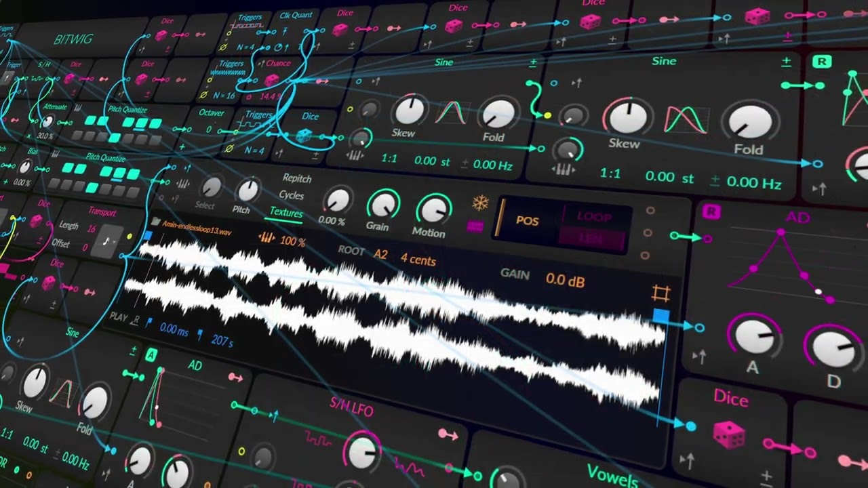Click the magenta AD envelope curve display
The image size is (868, 488).
tap(780, 264)
